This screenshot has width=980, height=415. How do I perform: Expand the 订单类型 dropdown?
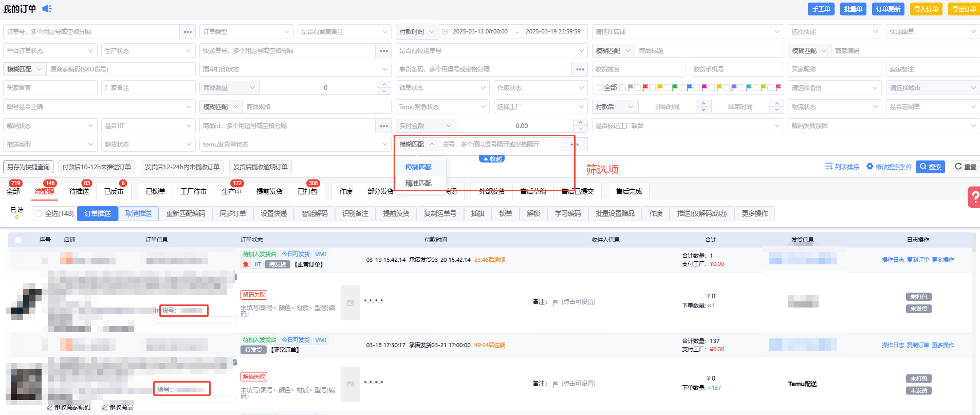pos(246,32)
